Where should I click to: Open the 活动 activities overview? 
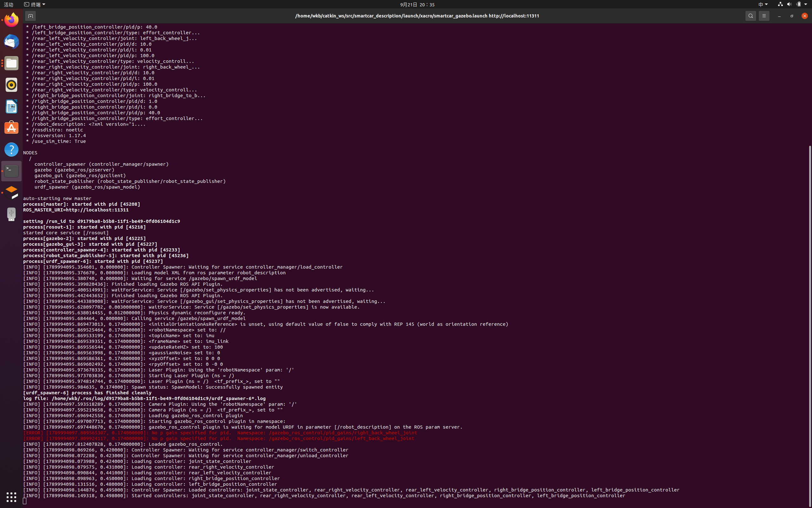(x=8, y=4)
